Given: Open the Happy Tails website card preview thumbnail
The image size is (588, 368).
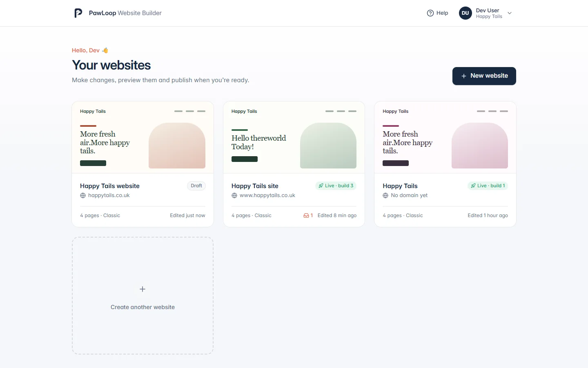Looking at the screenshot, I should [x=143, y=137].
